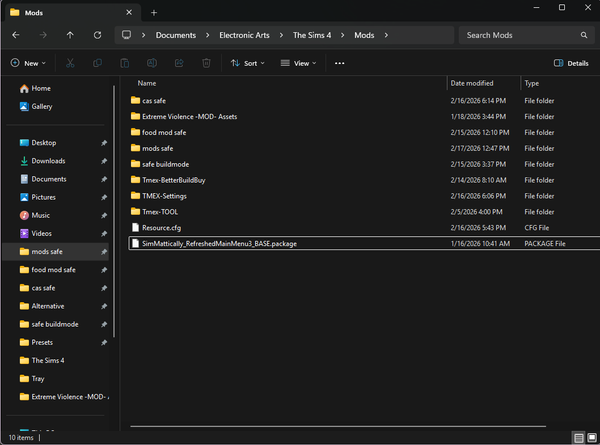Switch to large thumbnails view icon
The height and width of the screenshot is (445, 600).
591,438
